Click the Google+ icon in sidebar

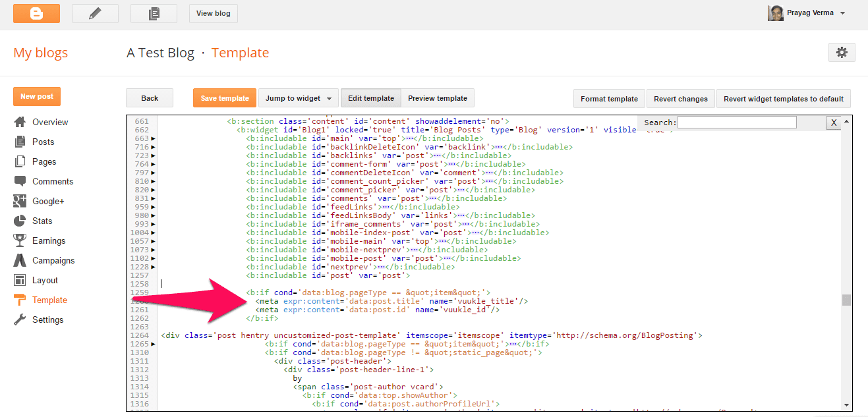pyautogui.click(x=20, y=201)
